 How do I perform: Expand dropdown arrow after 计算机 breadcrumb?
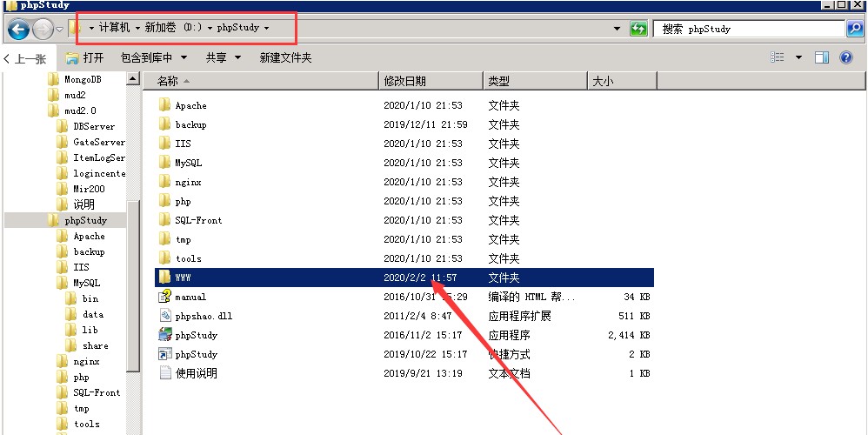tap(137, 28)
